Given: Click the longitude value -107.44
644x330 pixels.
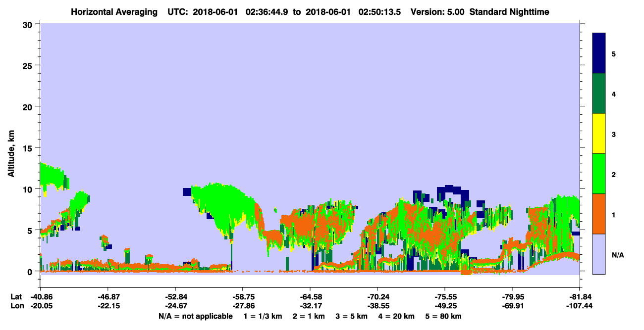Looking at the screenshot, I should pos(580,306).
